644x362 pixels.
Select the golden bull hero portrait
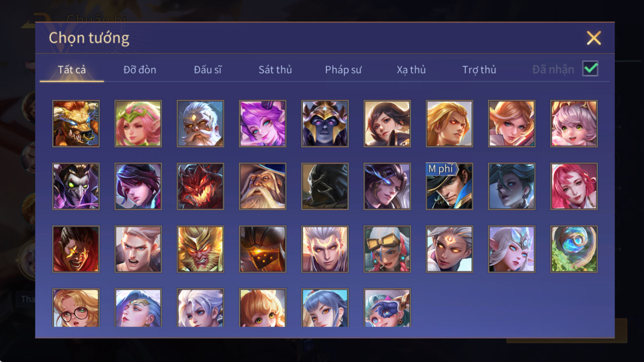tap(76, 123)
